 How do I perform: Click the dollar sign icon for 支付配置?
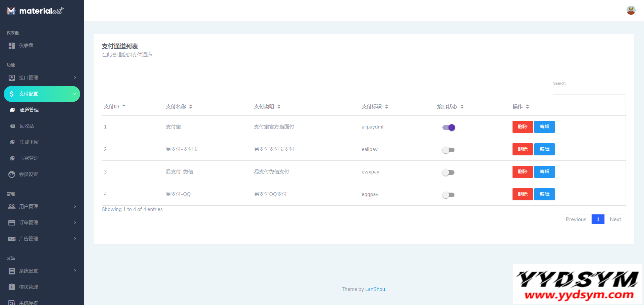(x=12, y=94)
